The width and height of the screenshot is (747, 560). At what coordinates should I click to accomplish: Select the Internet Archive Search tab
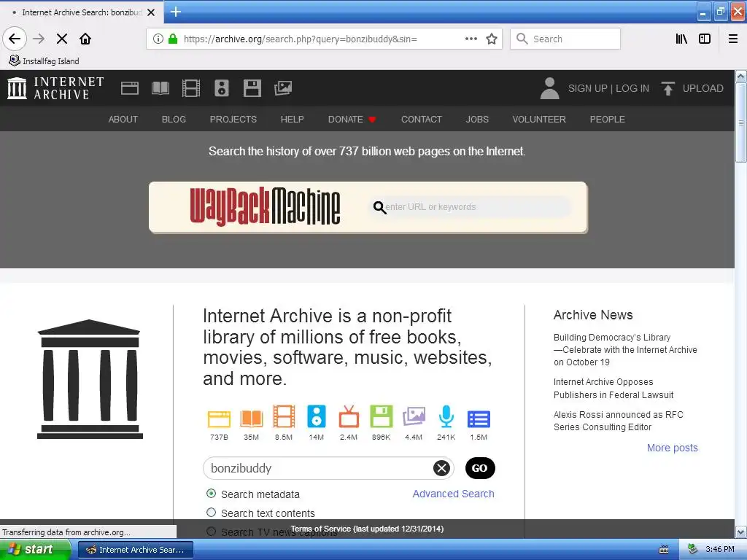(82, 12)
